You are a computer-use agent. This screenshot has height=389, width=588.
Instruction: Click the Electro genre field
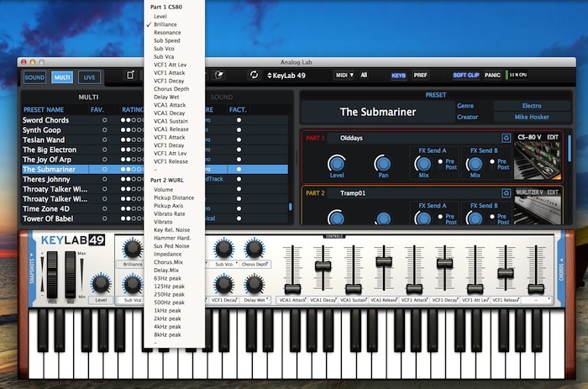[532, 106]
